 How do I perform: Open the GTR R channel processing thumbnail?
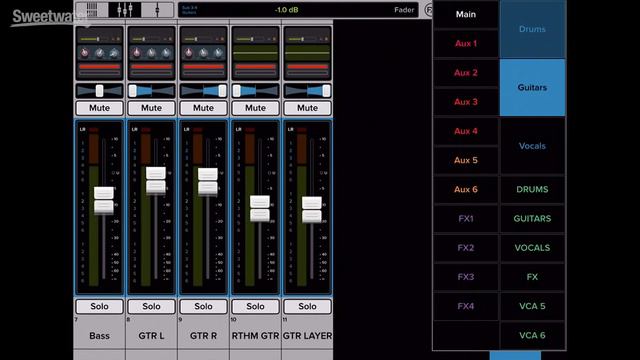[x=203, y=53]
